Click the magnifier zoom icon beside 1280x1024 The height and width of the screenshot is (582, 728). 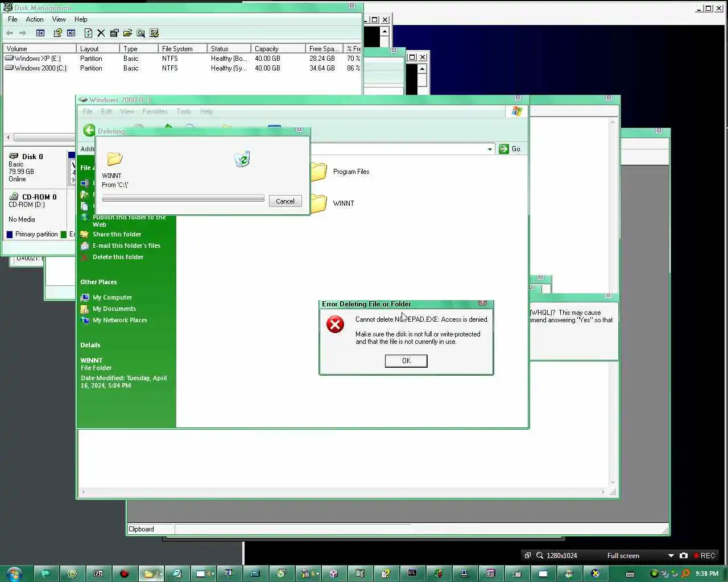[x=539, y=555]
